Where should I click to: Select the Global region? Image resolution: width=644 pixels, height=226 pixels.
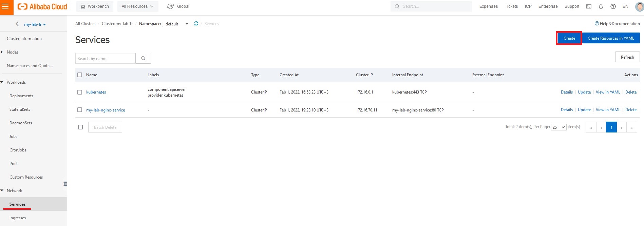(178, 6)
